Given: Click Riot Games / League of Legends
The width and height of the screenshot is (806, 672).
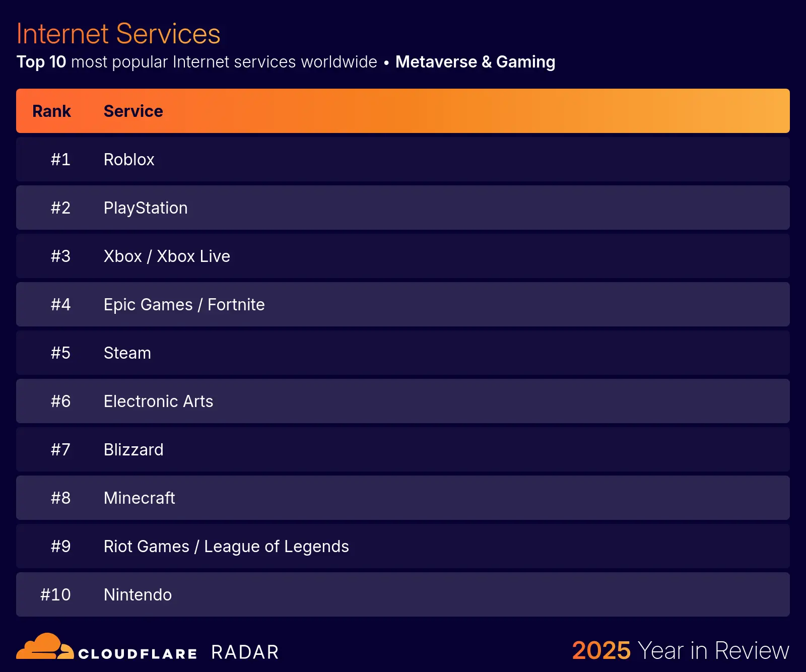Looking at the screenshot, I should tap(226, 547).
